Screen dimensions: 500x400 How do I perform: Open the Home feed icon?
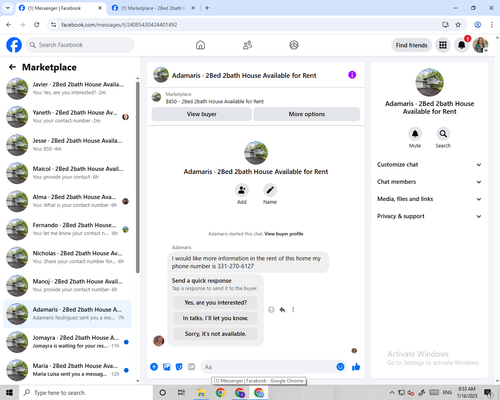pyautogui.click(x=200, y=45)
